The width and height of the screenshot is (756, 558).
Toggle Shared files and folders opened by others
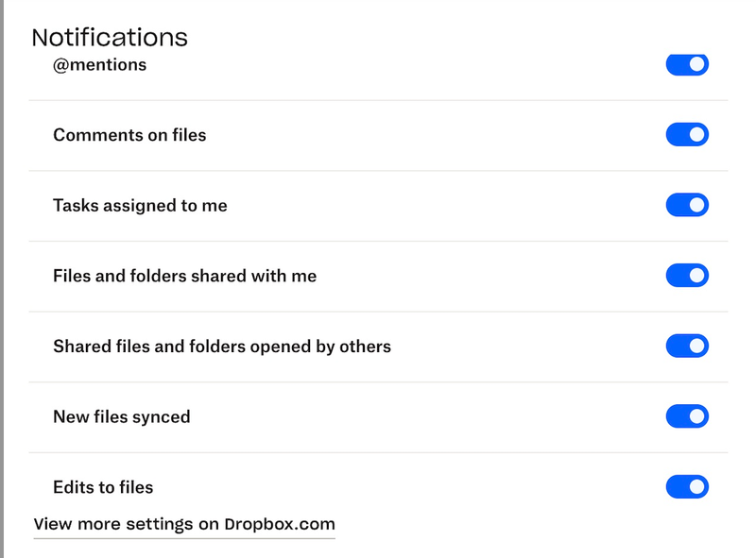click(x=687, y=346)
